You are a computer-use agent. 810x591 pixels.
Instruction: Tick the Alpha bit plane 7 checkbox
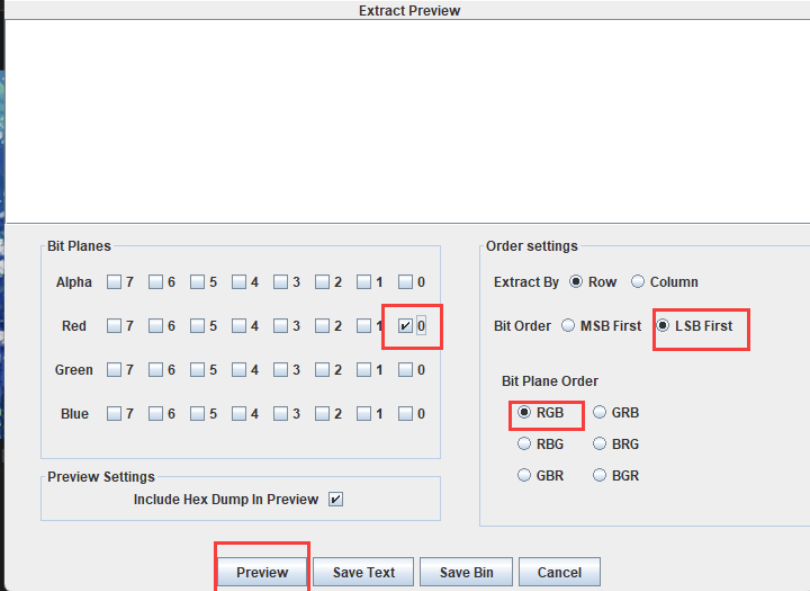(114, 282)
